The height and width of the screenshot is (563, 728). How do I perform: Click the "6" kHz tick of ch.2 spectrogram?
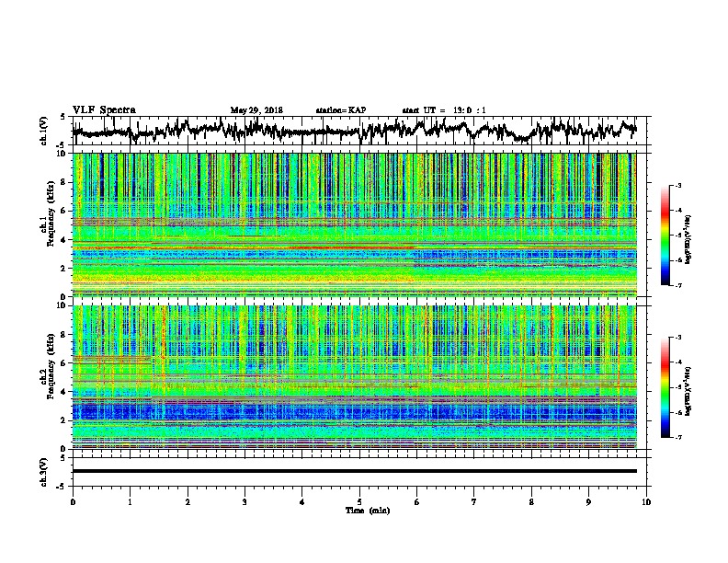65,363
